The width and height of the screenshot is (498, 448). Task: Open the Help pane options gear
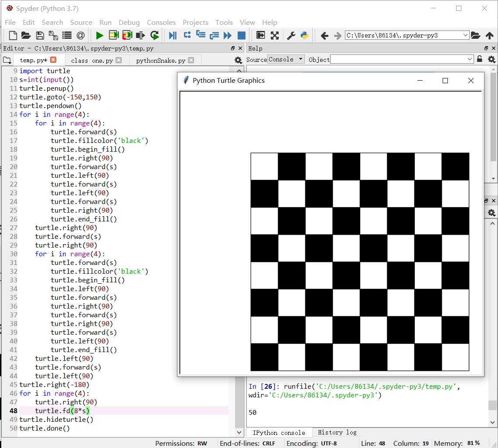click(491, 59)
